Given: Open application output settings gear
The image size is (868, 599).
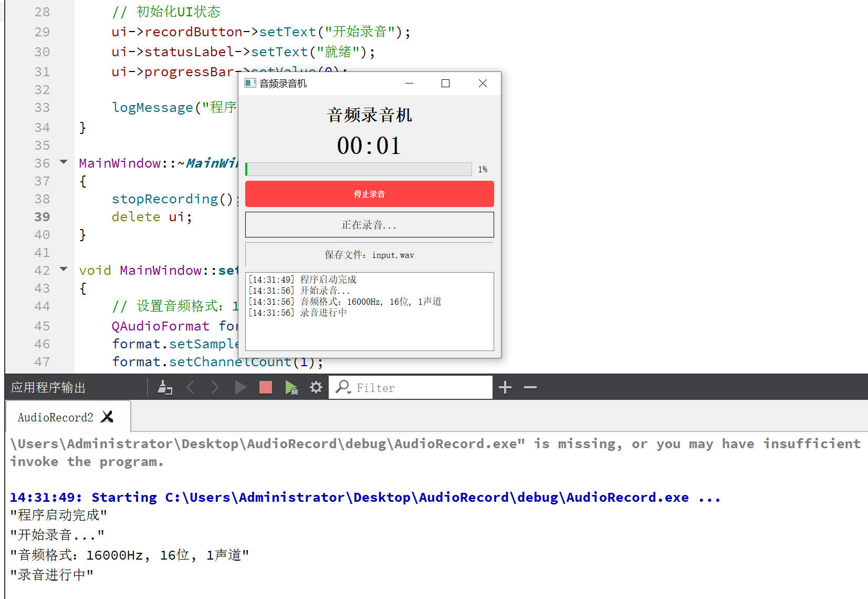Looking at the screenshot, I should [316, 388].
